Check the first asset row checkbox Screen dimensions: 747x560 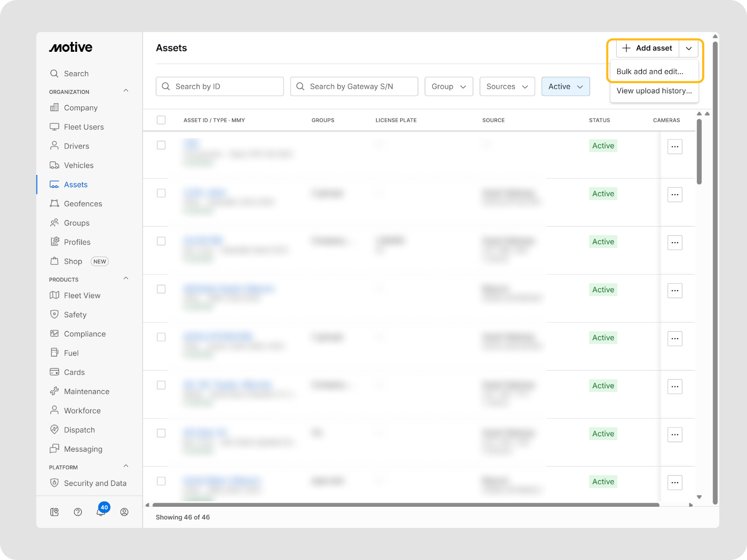click(161, 145)
